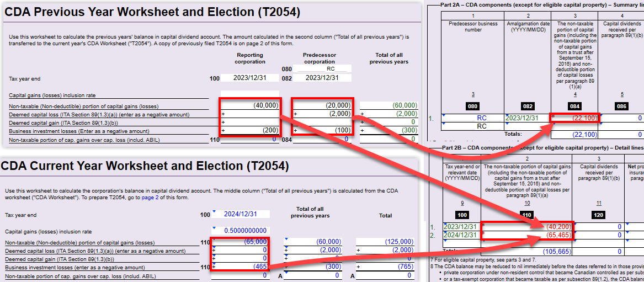Select predecessor corporation tax year end field line 082
The height and width of the screenshot is (282, 644).
(x=322, y=78)
